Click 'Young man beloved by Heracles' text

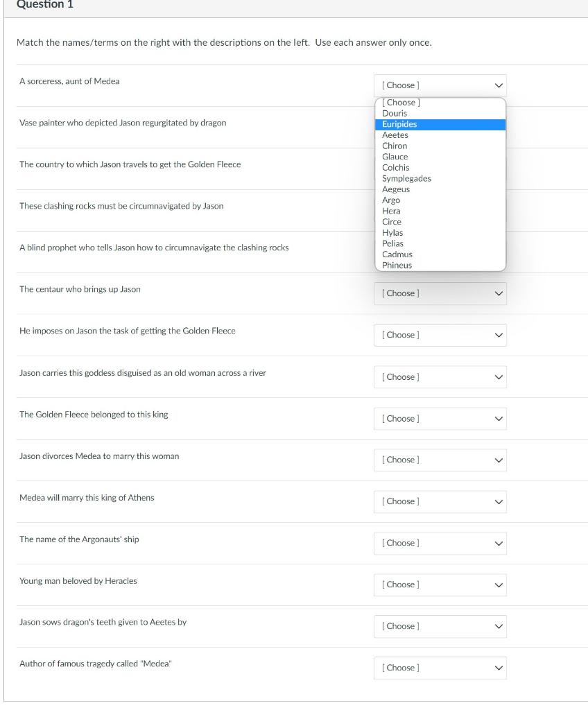(78, 581)
